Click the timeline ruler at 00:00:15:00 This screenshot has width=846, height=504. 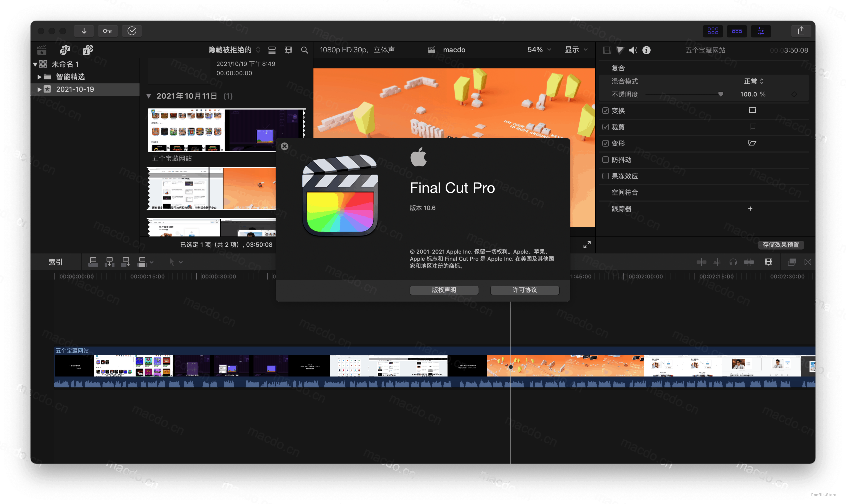pos(147,277)
